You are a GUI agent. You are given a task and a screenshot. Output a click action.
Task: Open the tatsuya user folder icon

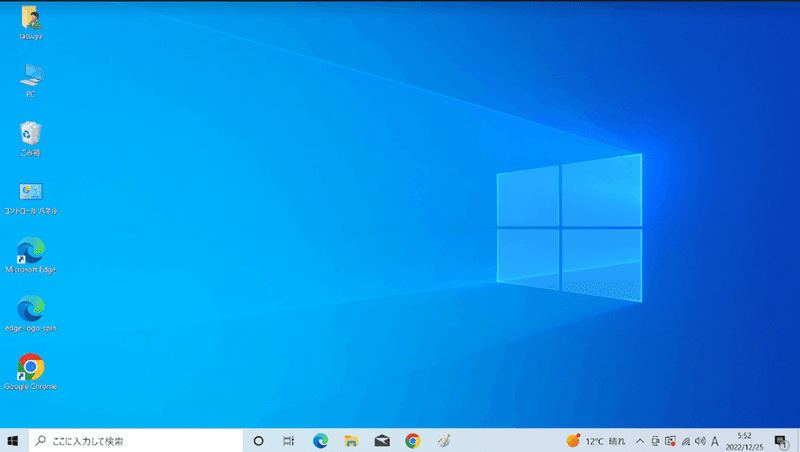click(x=31, y=22)
